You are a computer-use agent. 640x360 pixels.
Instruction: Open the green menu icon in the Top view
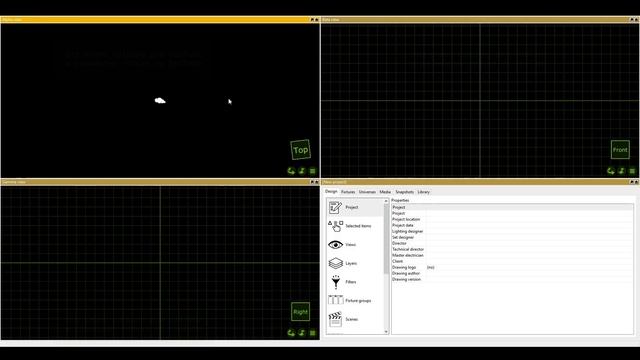point(313,171)
